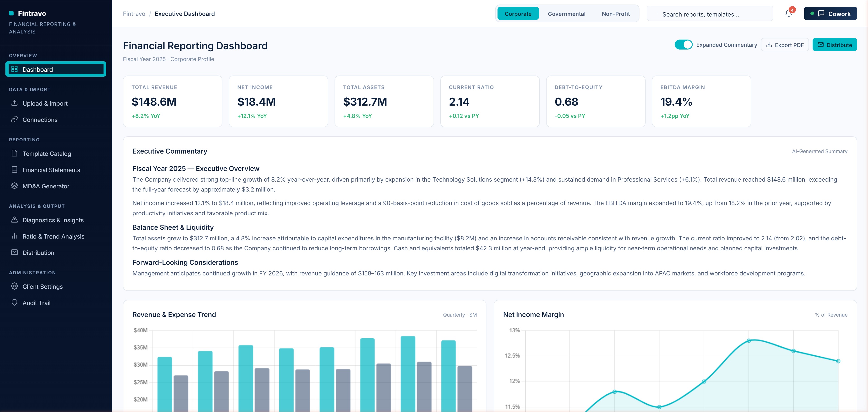Open the MD&A Generator

(x=46, y=186)
